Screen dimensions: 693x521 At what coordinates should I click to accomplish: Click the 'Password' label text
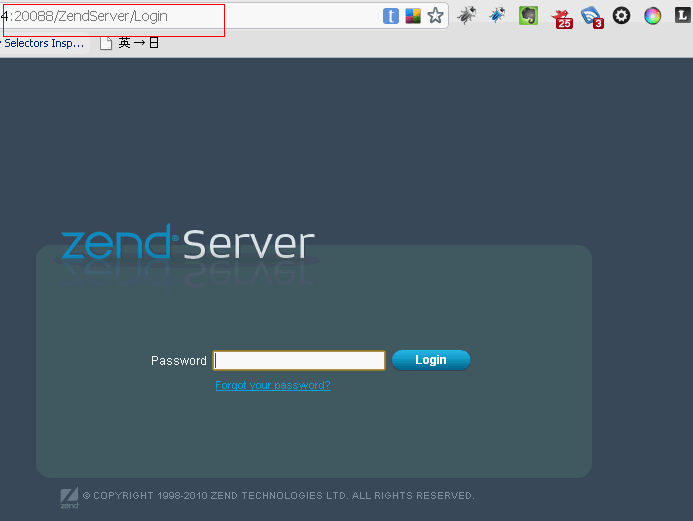pyautogui.click(x=179, y=361)
